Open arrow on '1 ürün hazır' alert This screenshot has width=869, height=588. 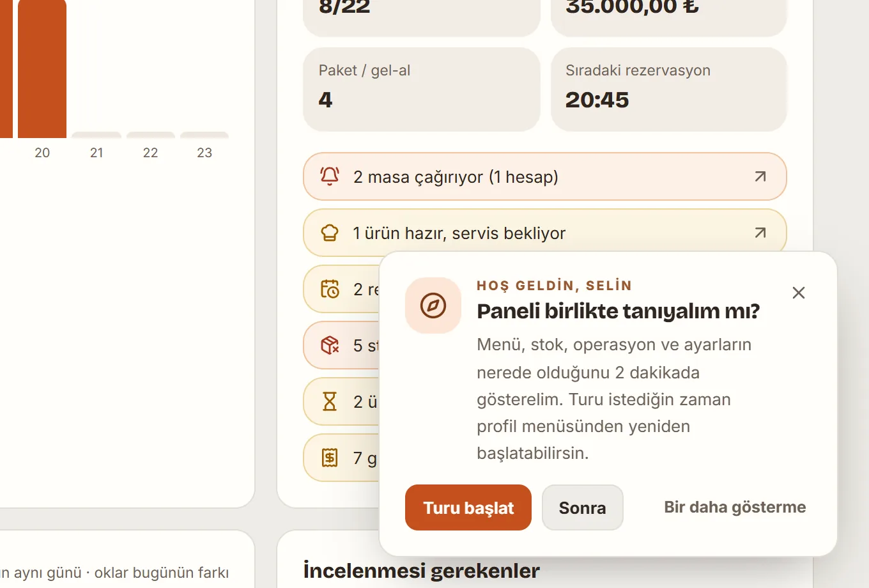760,233
